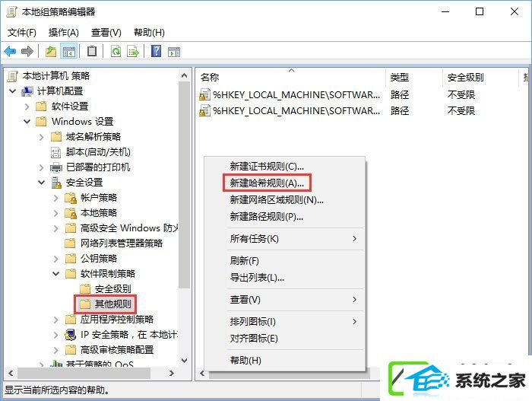Collapse the 软件限制策略 tree node
This screenshot has height=401, width=532.
click(x=56, y=274)
